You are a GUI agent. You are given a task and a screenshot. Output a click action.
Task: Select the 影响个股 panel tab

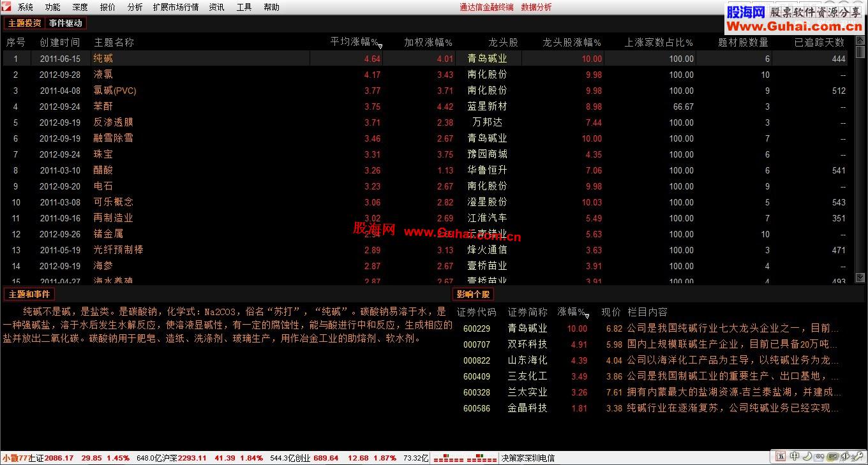tap(473, 294)
